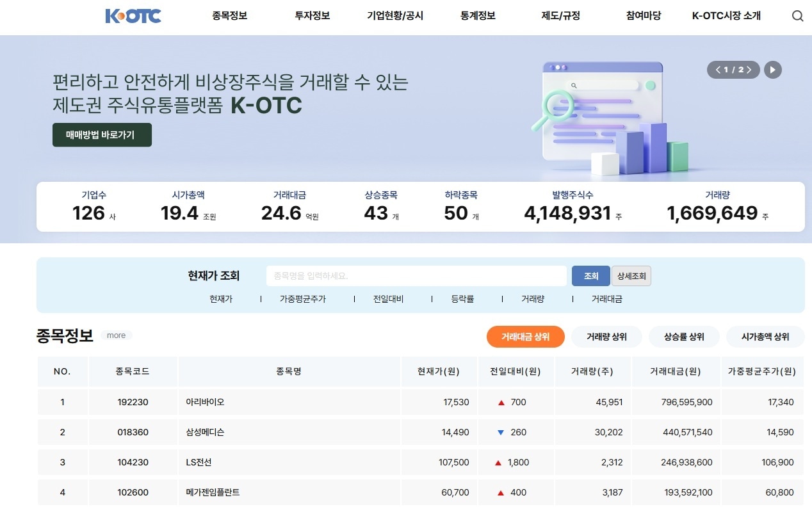Open the 종목정보 menu
This screenshot has height=507, width=812.
tap(229, 16)
